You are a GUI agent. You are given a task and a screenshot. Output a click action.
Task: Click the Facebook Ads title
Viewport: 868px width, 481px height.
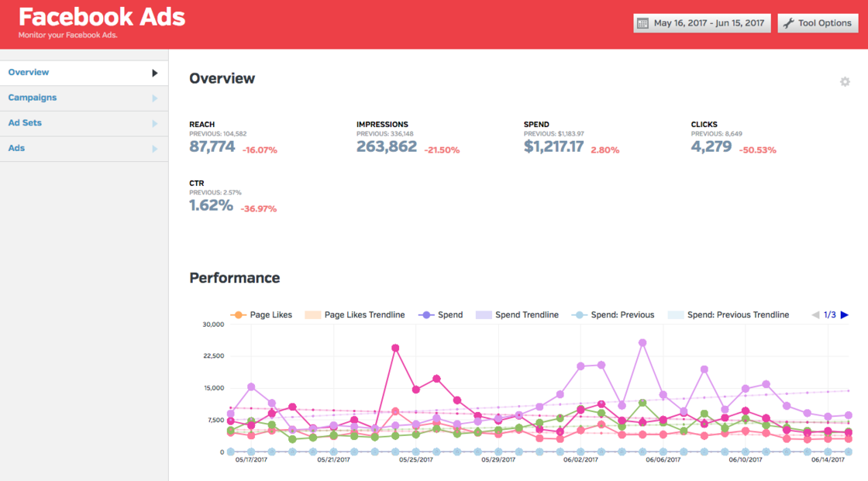point(102,17)
